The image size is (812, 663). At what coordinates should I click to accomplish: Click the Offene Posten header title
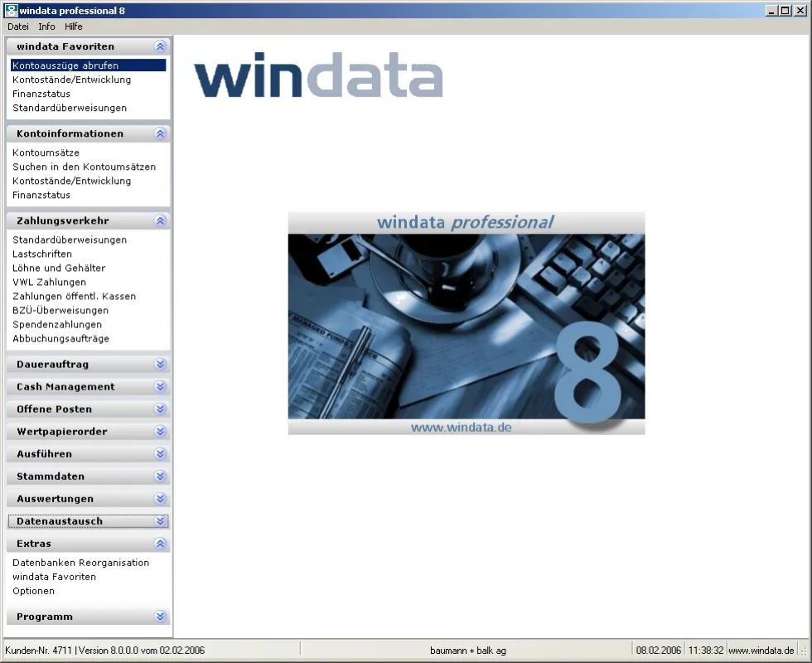coord(55,409)
